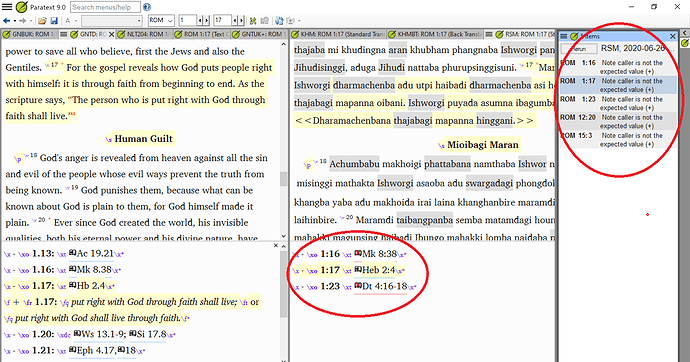Go to previous chapter arrow
The width and height of the screenshot is (690, 362).
tap(200, 21)
